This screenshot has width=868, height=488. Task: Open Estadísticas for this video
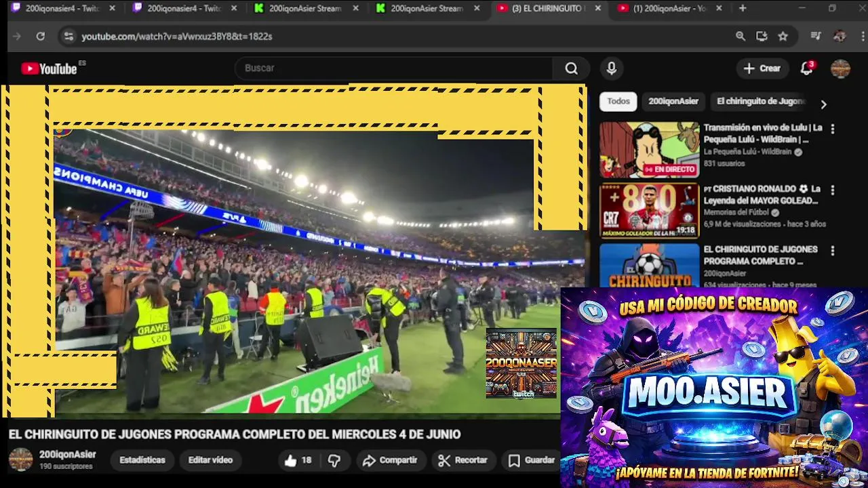[x=142, y=460]
